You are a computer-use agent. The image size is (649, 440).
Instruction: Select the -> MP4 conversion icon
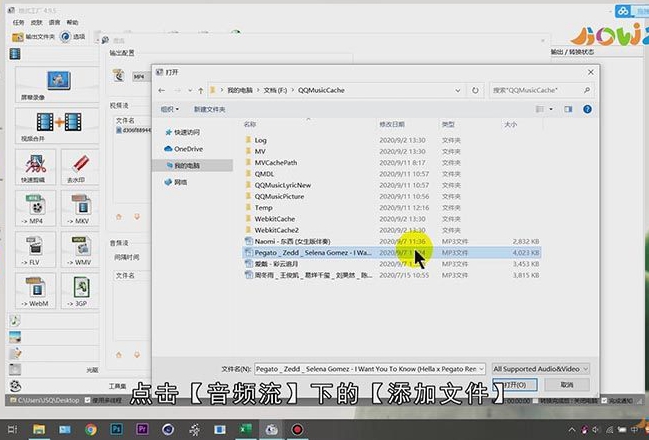(x=35, y=209)
